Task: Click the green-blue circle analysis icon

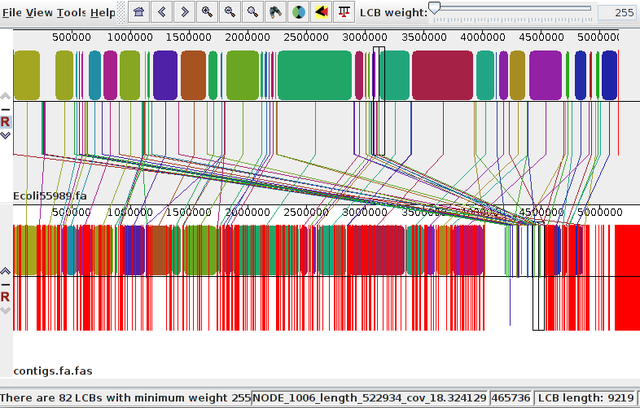Action: click(299, 12)
